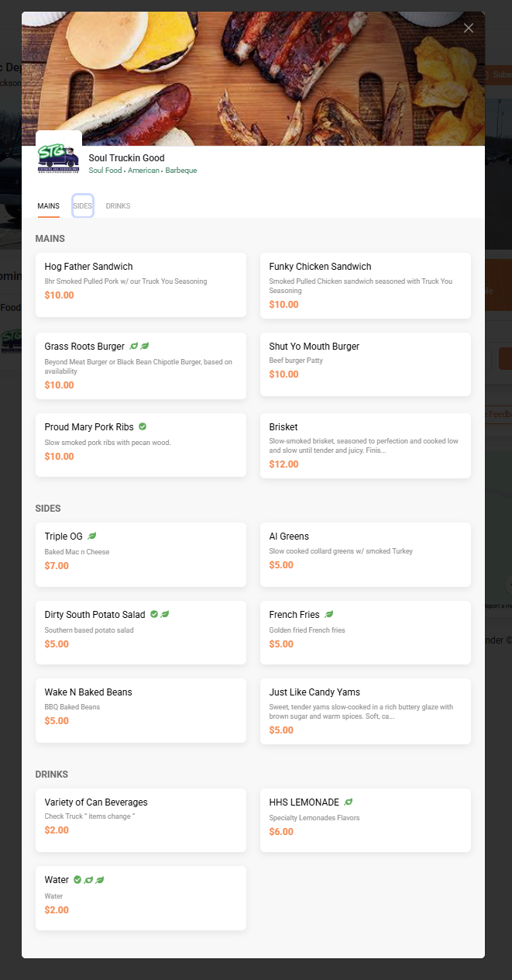Click green checkmark badge on Proud Mary Pork Ribs

(143, 426)
